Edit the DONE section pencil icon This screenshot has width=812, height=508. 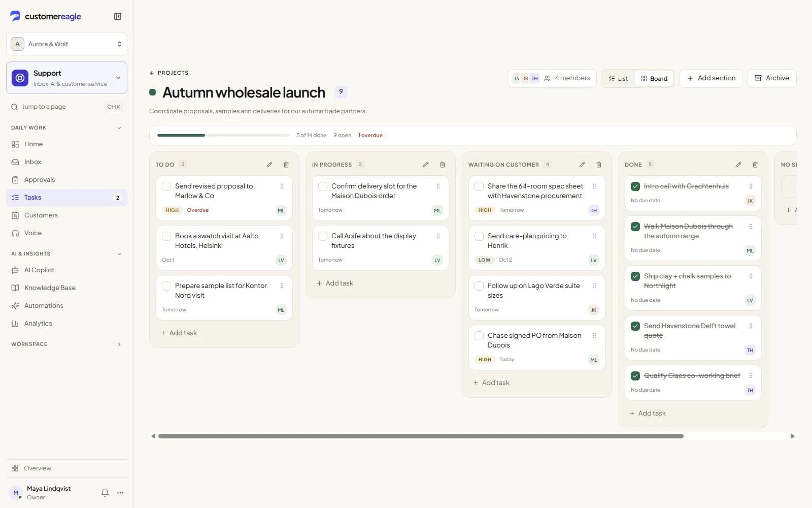click(x=738, y=165)
